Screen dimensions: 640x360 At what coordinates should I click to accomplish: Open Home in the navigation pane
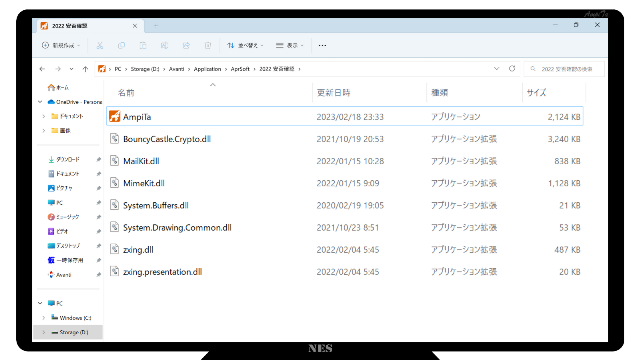coord(58,87)
